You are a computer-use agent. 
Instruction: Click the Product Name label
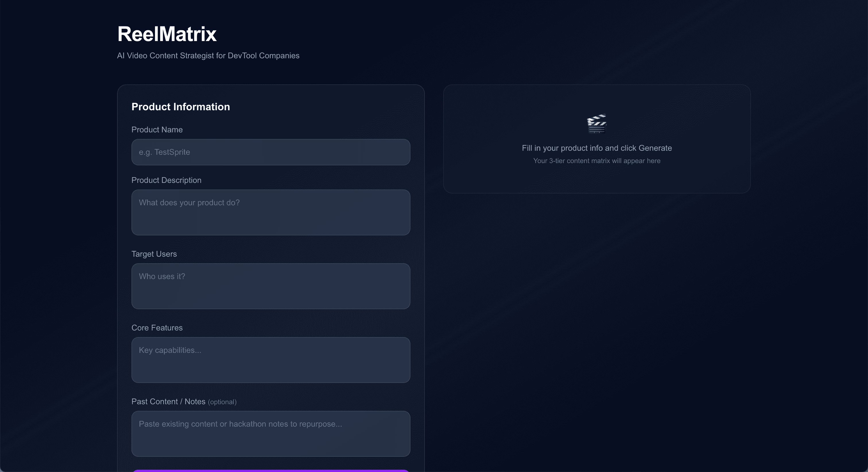[x=157, y=130]
